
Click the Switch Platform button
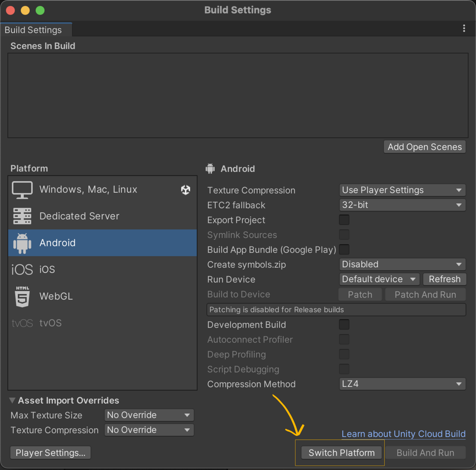(x=342, y=453)
